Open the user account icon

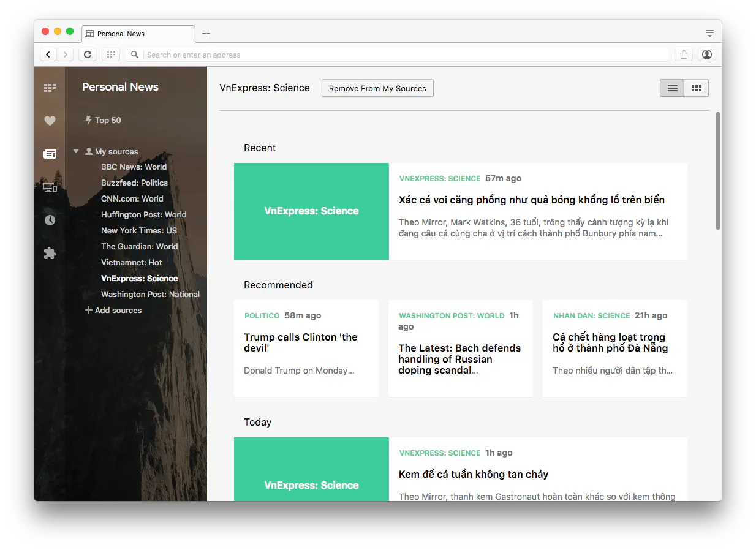(707, 55)
